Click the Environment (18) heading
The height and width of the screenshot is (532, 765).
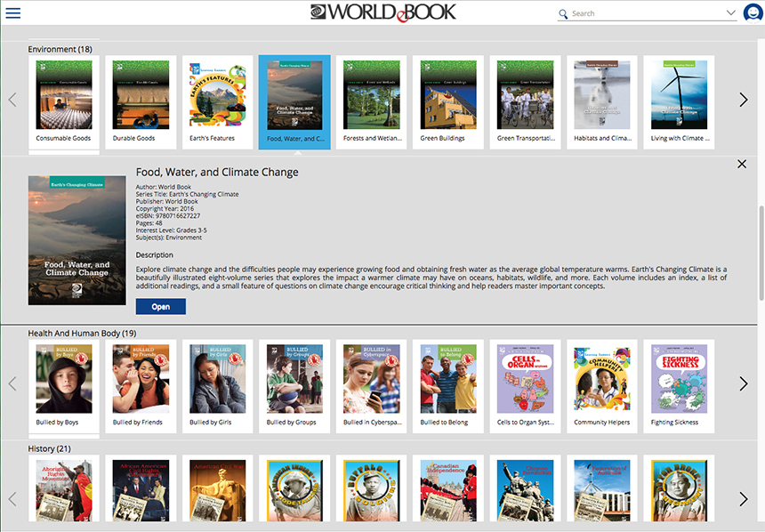click(x=60, y=49)
